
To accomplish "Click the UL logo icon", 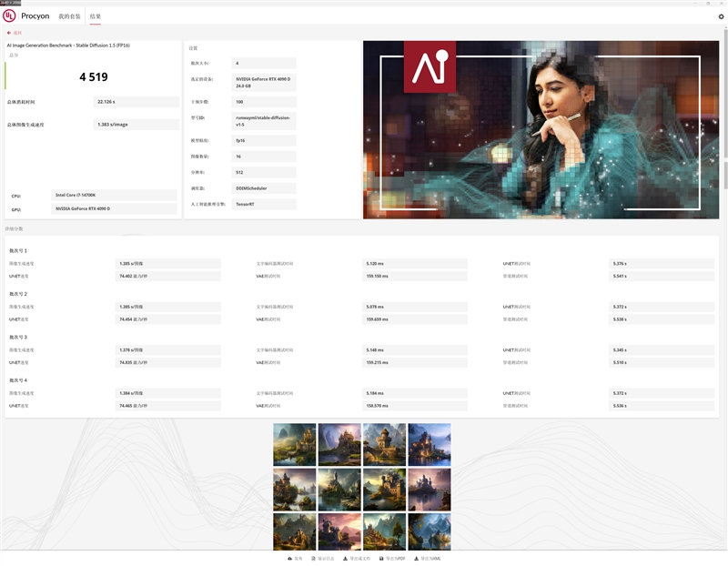I will click(9, 15).
